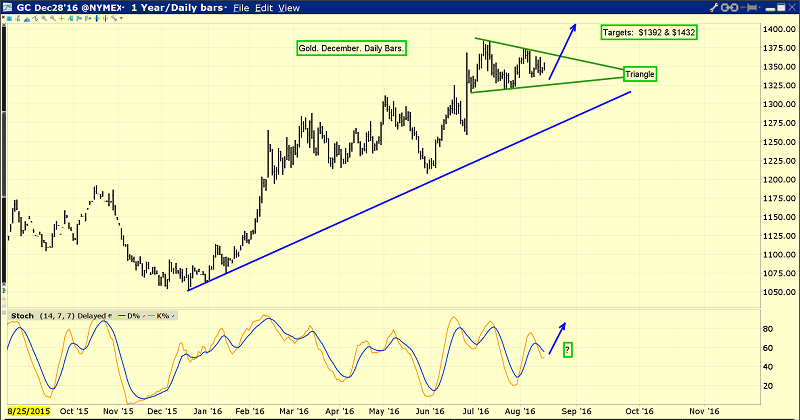Click the 1400.00 price axis label
800x420 pixels.
tap(779, 29)
